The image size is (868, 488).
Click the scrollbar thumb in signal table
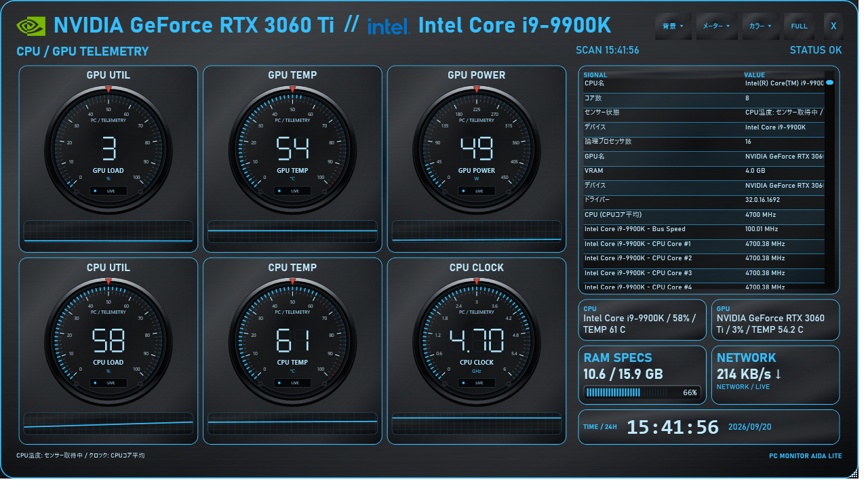click(x=829, y=83)
